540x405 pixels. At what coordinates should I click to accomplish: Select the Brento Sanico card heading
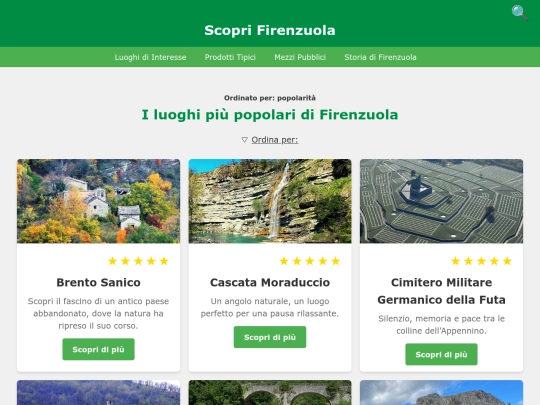(98, 282)
